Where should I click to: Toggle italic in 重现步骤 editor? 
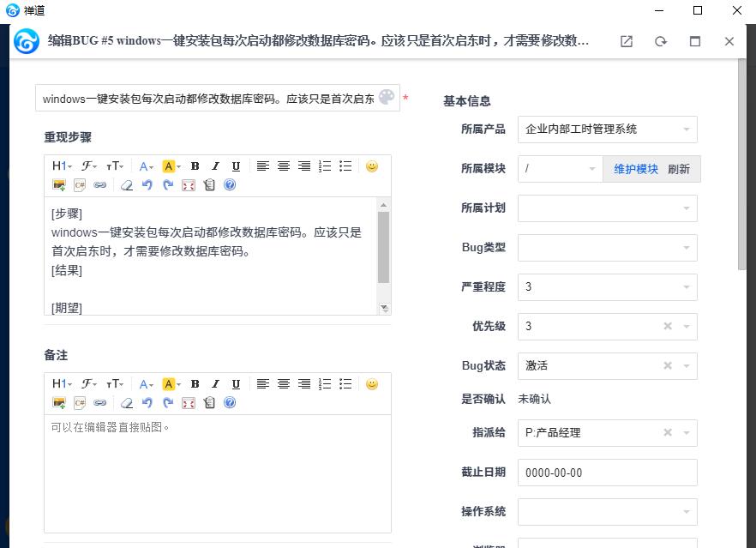click(x=215, y=166)
